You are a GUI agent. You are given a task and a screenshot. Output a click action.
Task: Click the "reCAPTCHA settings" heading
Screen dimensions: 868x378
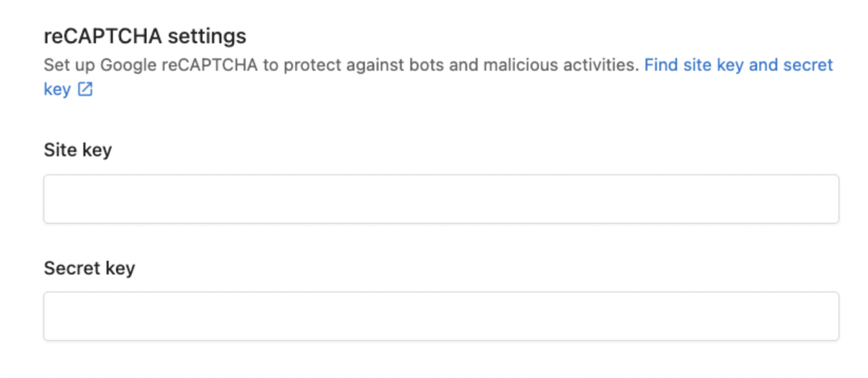[x=145, y=36]
